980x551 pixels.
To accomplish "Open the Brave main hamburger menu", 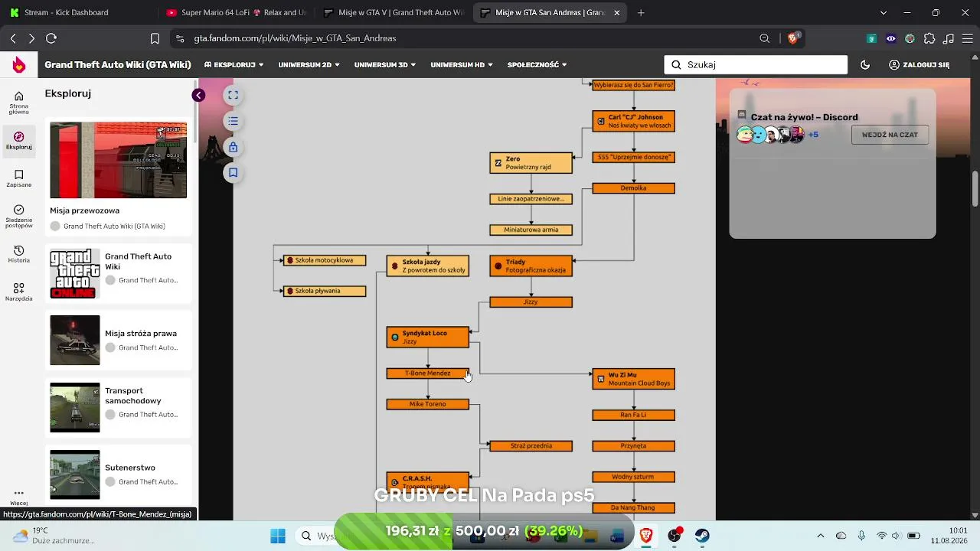I will [967, 38].
